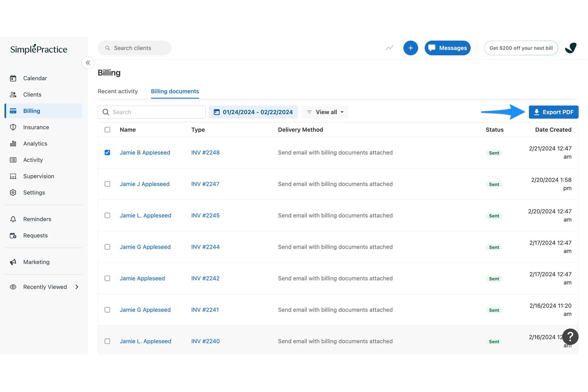Open Analytics in the sidebar
This screenshot has width=588, height=392.
(43, 143)
